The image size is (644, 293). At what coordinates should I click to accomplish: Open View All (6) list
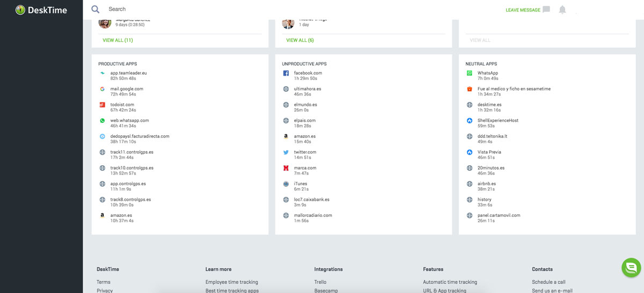(x=300, y=40)
